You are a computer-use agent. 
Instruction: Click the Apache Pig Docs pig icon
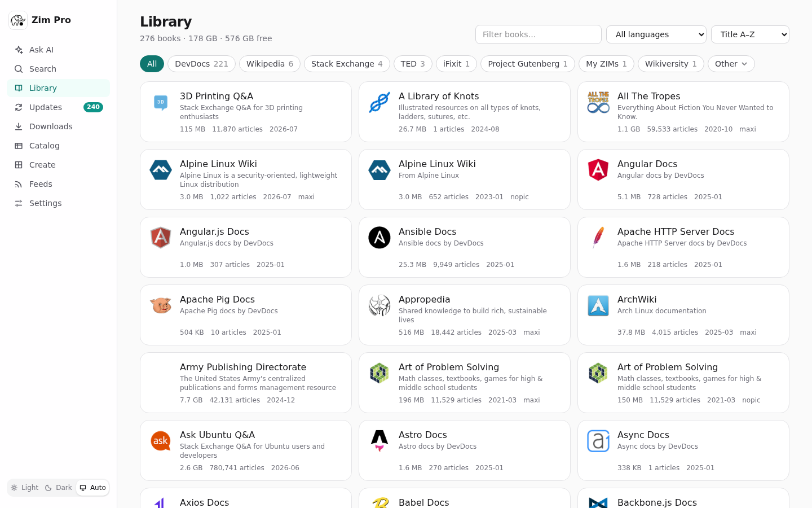[x=161, y=305]
